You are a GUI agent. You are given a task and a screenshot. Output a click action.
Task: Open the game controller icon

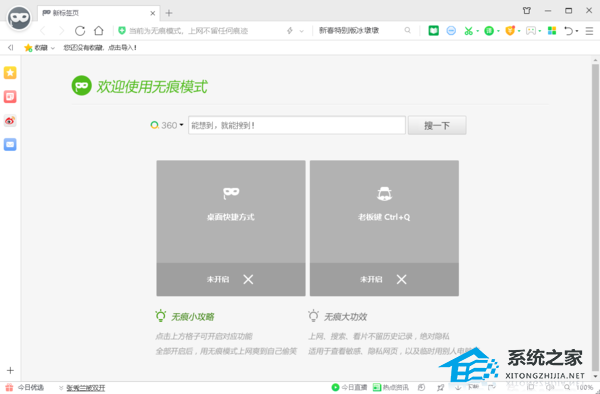(531, 31)
